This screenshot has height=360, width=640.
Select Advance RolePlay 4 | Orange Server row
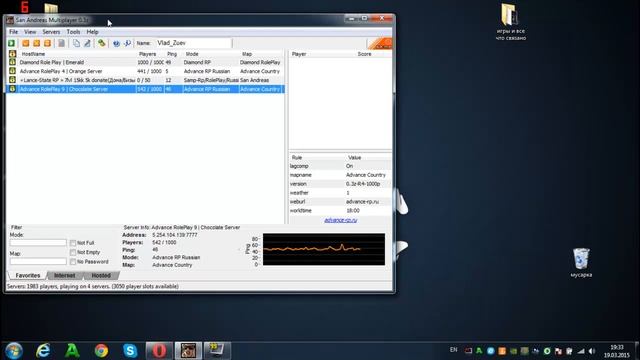(x=145, y=71)
